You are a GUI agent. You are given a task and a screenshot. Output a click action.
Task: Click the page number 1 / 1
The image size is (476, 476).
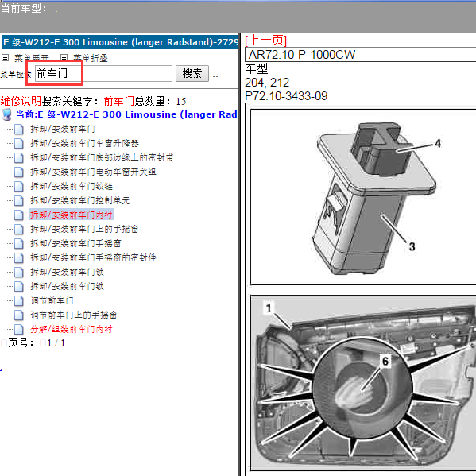(x=56, y=343)
